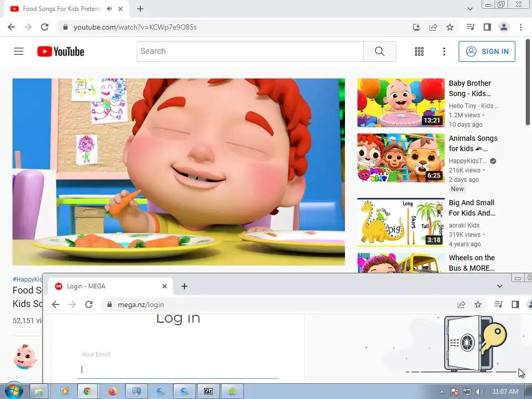This screenshot has height=399, width=532.
Task: Bookmark the YouTube page with the star
Action: (450, 27)
